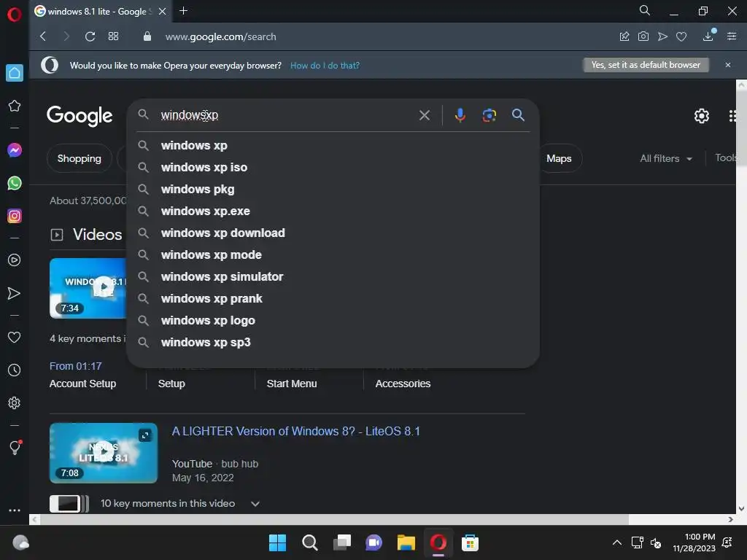Open Opera sidebar Home icon
Image resolution: width=747 pixels, height=560 pixels.
coord(15,73)
